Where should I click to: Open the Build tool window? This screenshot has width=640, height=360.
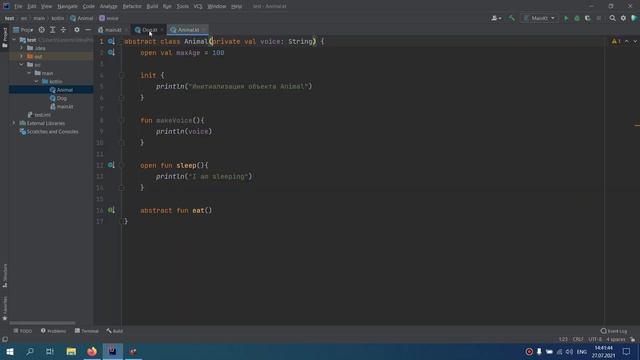(115, 331)
